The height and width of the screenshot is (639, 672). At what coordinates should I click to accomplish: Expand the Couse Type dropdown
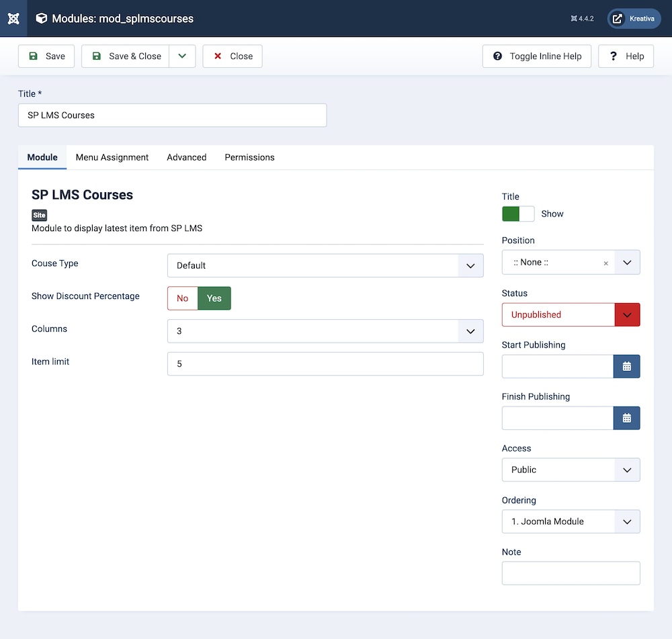coord(325,265)
